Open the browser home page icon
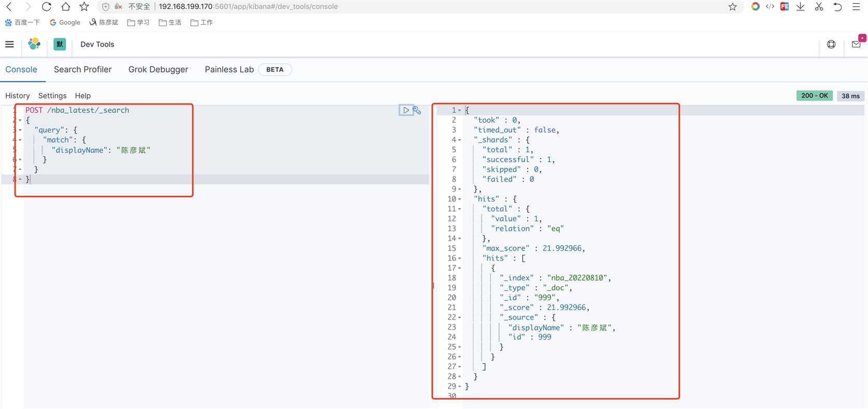 pyautogui.click(x=65, y=7)
